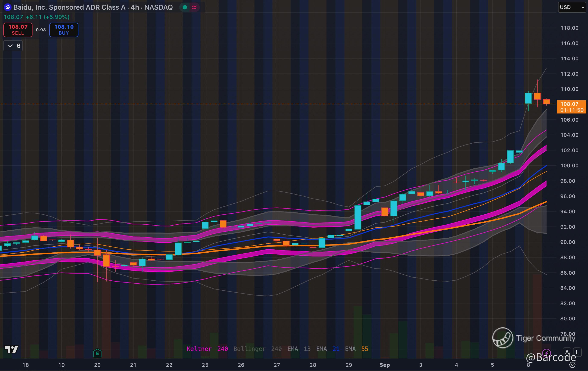Viewport: 588px width, 371px height.
Task: Click the Tiger Community logo watermark
Action: [x=503, y=338]
